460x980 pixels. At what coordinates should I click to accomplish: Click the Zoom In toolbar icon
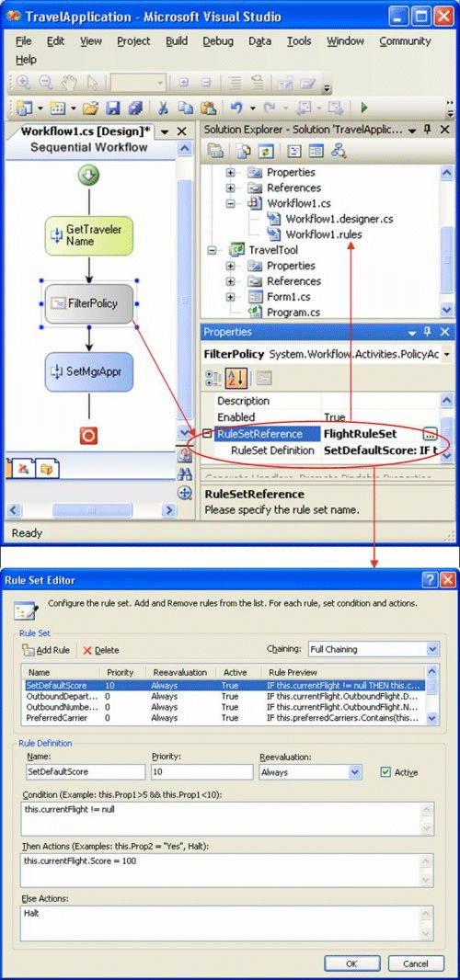click(23, 83)
